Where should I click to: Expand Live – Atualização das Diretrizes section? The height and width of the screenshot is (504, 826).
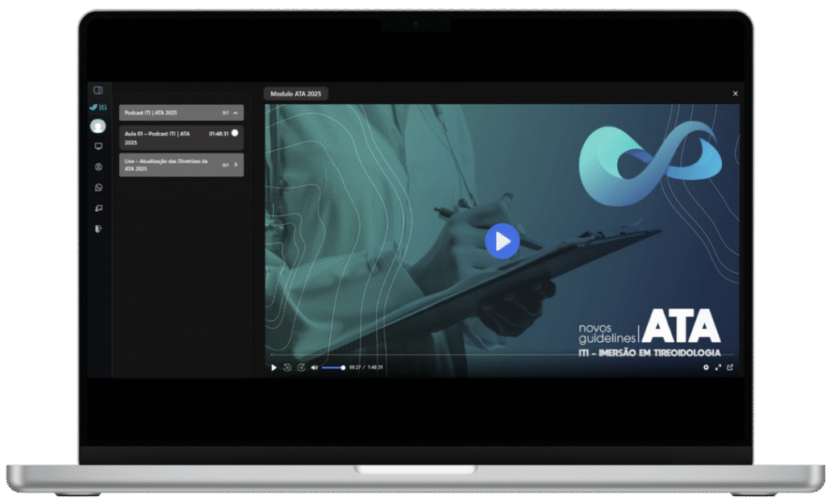235,165
